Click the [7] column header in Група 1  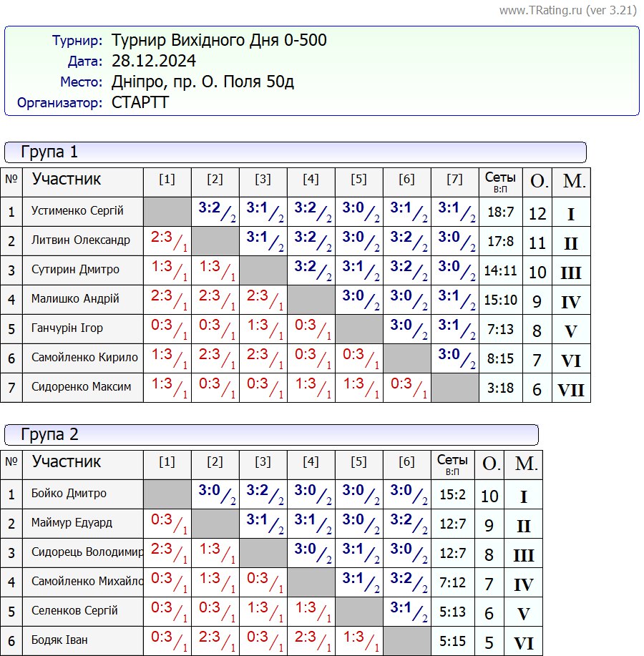coord(454,180)
